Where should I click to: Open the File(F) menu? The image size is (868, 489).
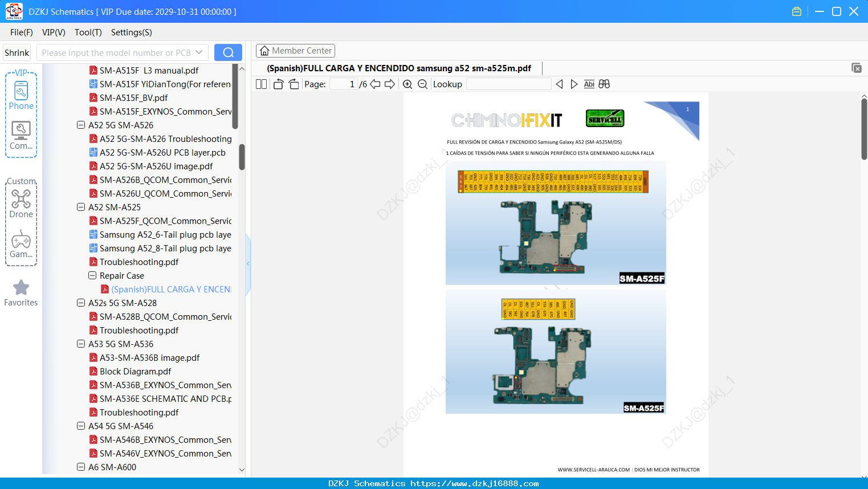click(x=22, y=32)
